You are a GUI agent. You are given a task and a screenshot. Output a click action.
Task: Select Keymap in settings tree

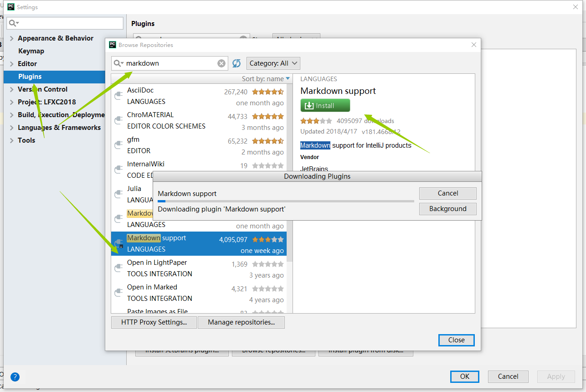pos(31,51)
